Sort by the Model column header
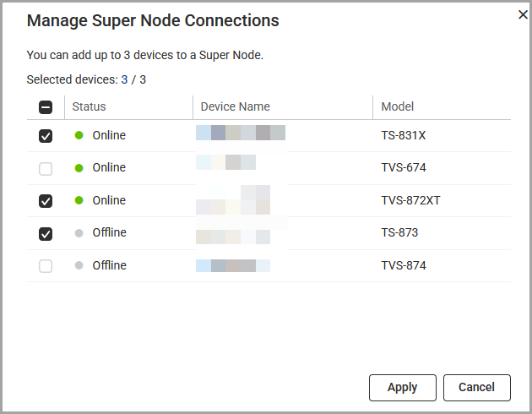This screenshot has height=414, width=532. tap(397, 106)
